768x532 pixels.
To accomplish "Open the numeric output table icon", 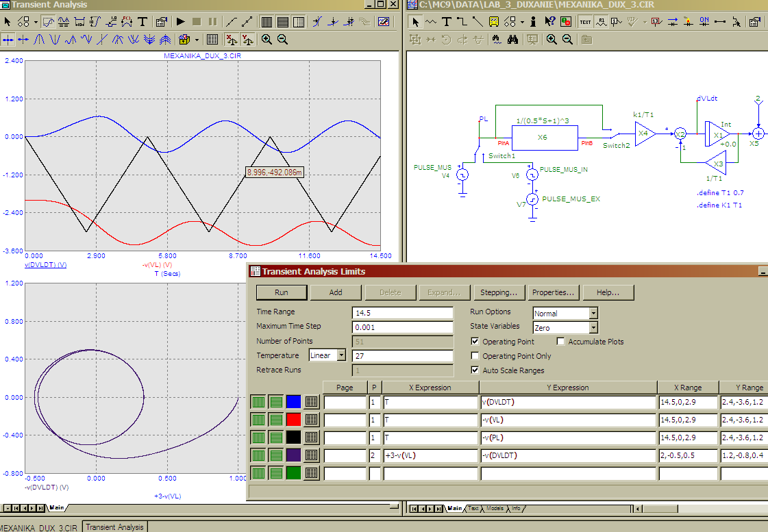I will coord(212,39).
